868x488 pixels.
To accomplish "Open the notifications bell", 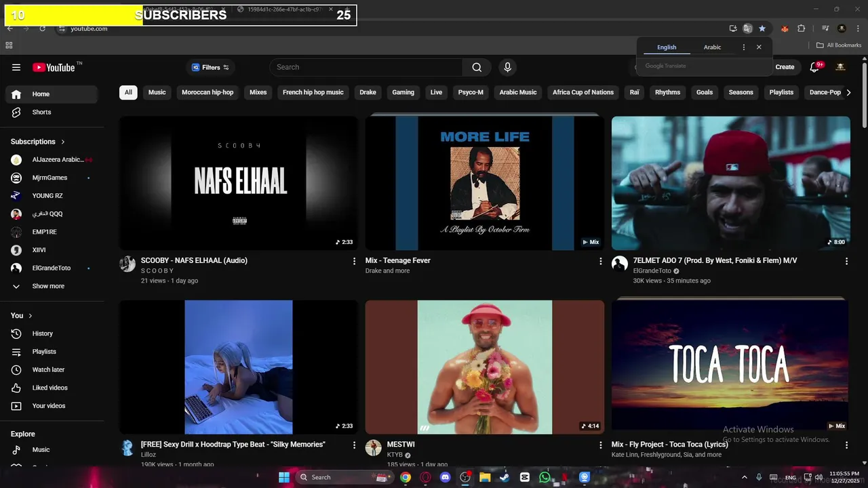I will click(816, 67).
